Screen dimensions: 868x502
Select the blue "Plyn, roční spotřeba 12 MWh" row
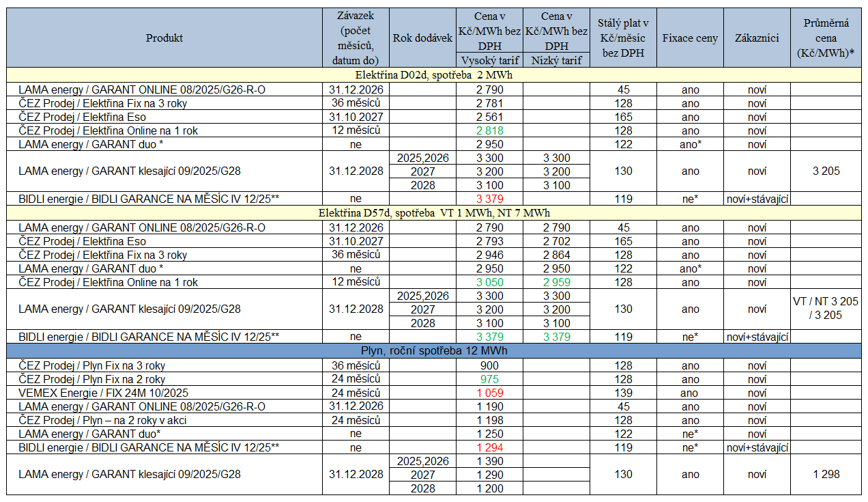click(x=434, y=351)
